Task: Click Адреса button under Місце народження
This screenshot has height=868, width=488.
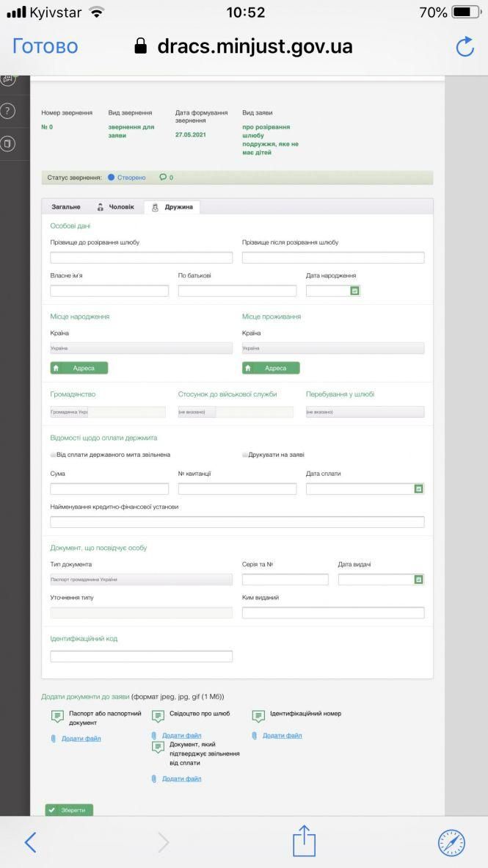Action: (79, 368)
